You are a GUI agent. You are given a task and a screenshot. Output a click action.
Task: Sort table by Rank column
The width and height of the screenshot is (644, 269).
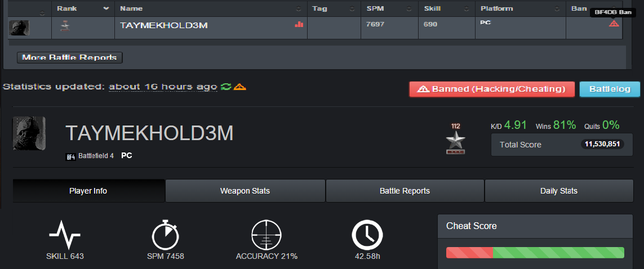(x=83, y=8)
